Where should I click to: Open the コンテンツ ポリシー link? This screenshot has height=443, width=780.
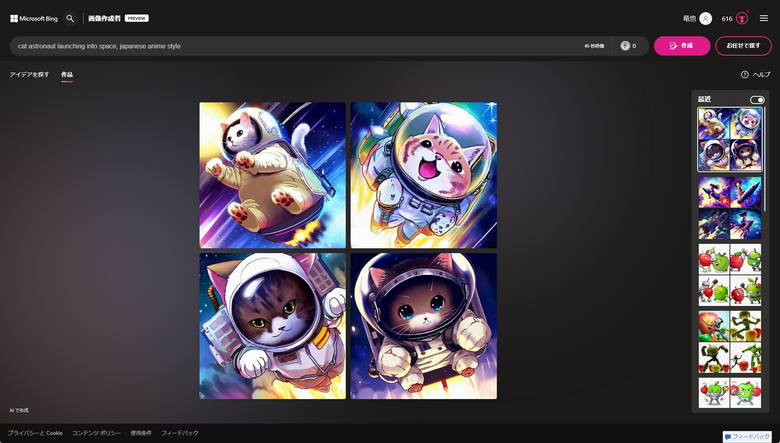[x=97, y=433]
